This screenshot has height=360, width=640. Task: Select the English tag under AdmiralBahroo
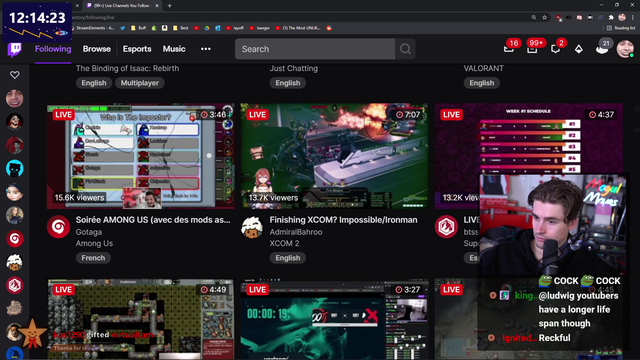pyautogui.click(x=288, y=258)
